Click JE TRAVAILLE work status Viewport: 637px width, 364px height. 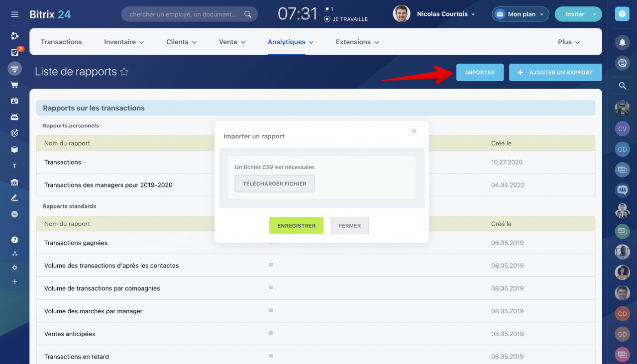[x=346, y=19]
